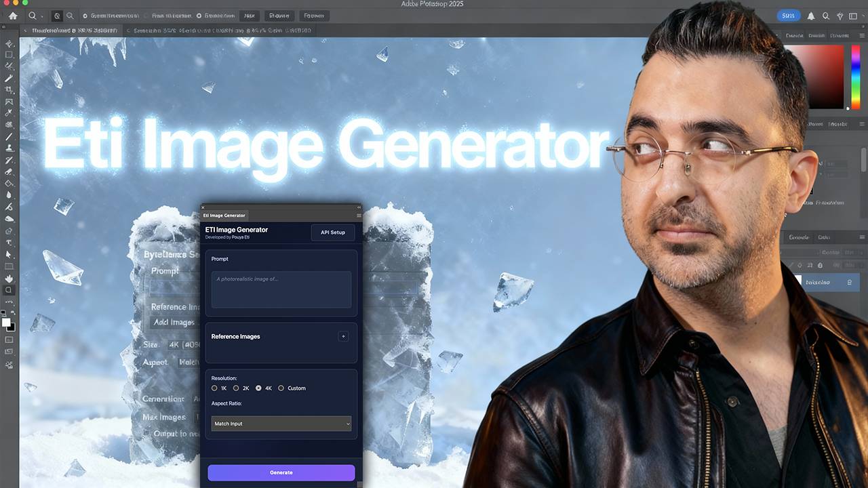Collapse the Eti Image Generator panel with double arrows
Screen dimensions: 868x488
tap(359, 207)
